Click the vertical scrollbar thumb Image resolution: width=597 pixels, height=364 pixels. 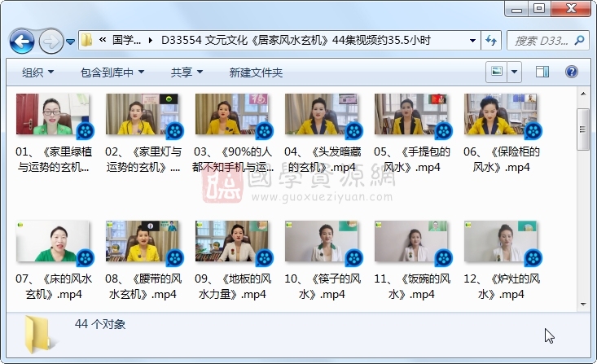[583, 129]
